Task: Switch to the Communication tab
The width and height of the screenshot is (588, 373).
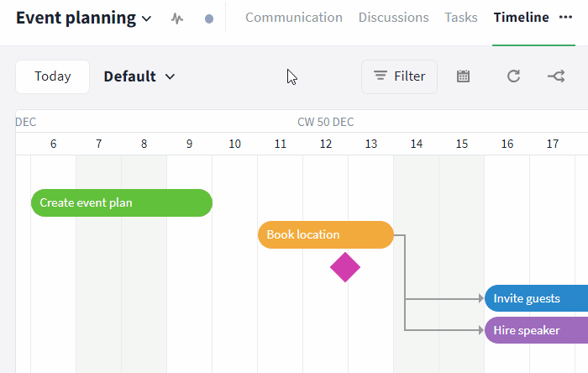Action: pyautogui.click(x=294, y=18)
